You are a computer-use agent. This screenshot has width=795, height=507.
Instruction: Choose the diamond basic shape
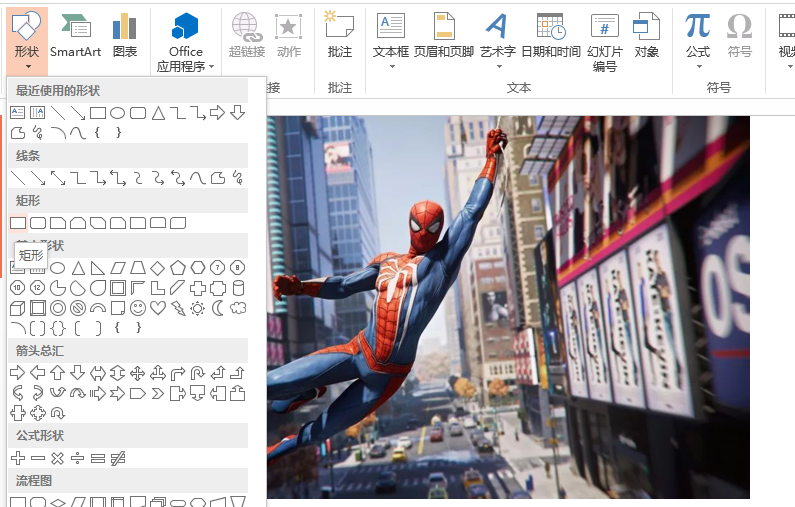[158, 268]
